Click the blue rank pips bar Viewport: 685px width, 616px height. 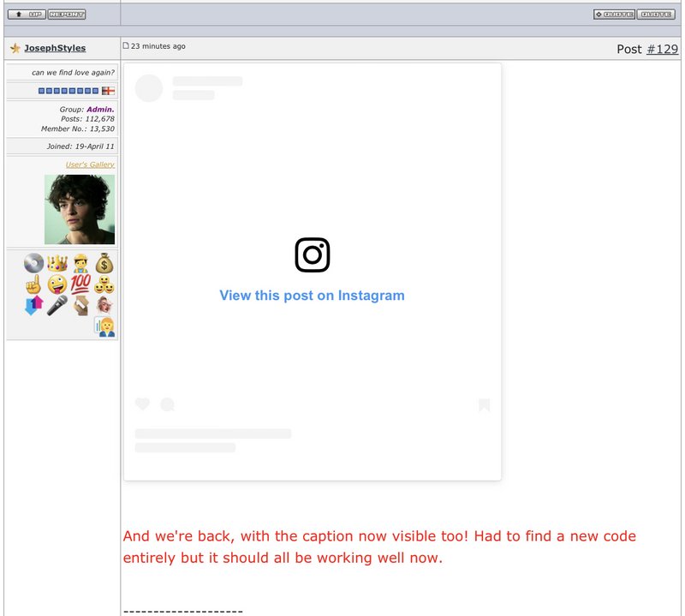68,91
